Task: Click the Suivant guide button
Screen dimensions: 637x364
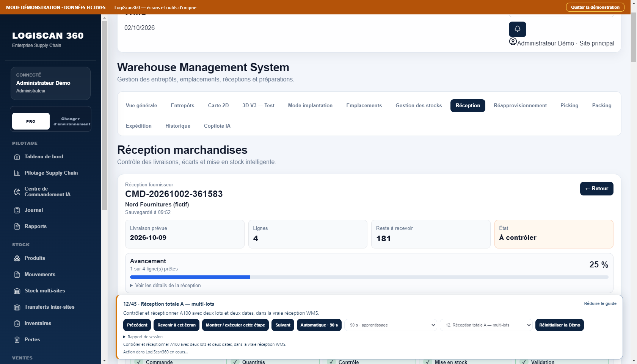Action: (x=283, y=325)
